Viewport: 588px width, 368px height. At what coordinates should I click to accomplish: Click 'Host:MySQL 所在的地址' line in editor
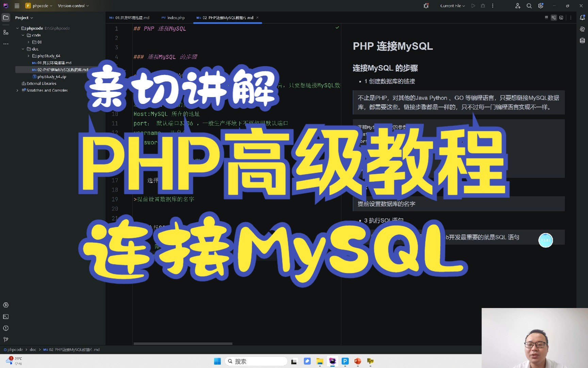point(167,114)
